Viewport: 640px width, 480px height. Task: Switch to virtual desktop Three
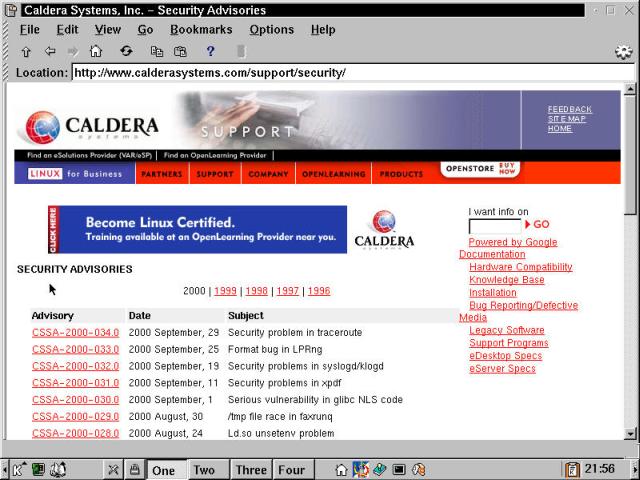pos(251,470)
